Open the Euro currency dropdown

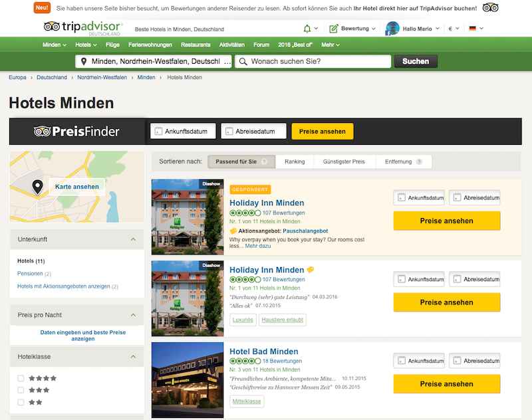coord(454,29)
